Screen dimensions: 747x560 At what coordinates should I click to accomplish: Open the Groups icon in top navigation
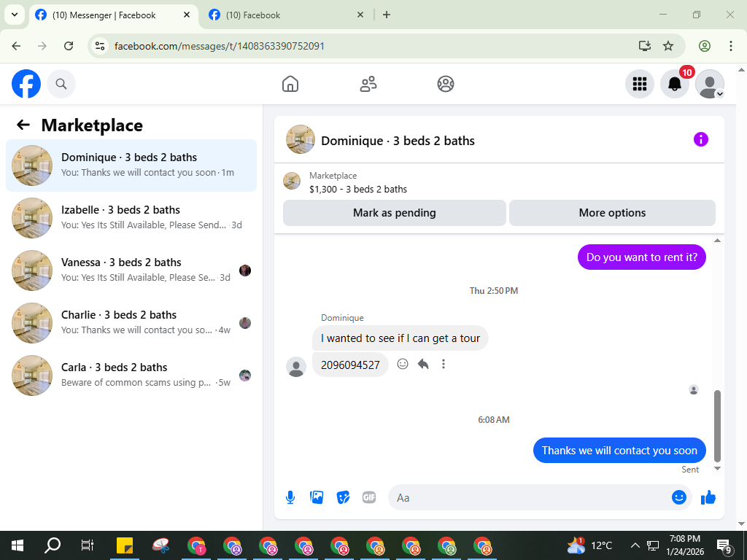[x=446, y=84]
